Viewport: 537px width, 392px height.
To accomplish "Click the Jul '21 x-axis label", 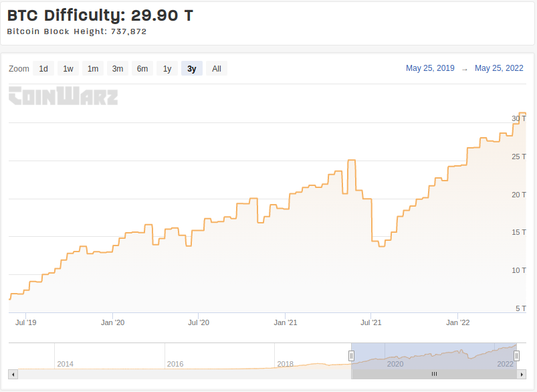I will (x=371, y=322).
